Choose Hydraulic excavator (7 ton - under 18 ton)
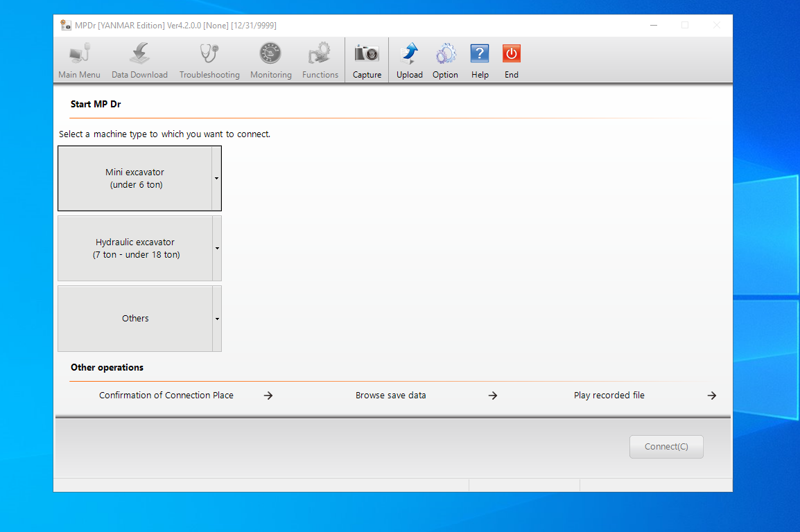The width and height of the screenshot is (800, 532). [135, 248]
